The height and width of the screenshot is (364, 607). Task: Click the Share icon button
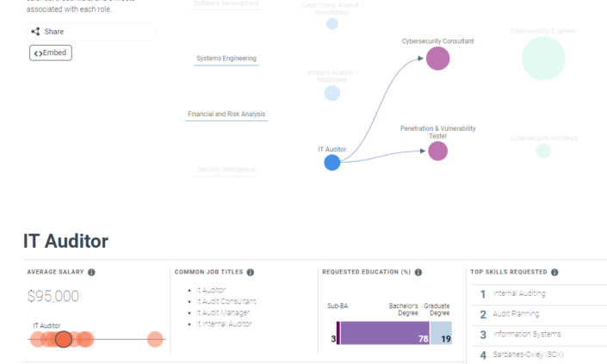[91, 32]
